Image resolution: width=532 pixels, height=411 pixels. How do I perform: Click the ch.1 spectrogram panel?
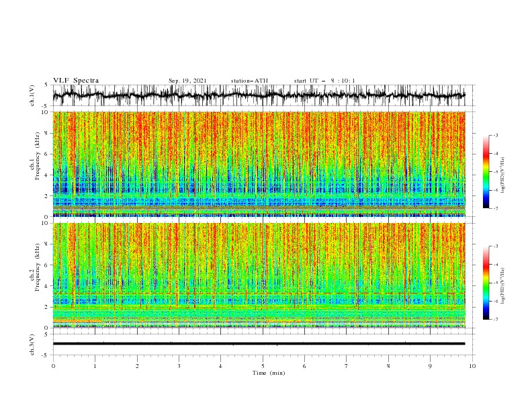tap(259, 164)
